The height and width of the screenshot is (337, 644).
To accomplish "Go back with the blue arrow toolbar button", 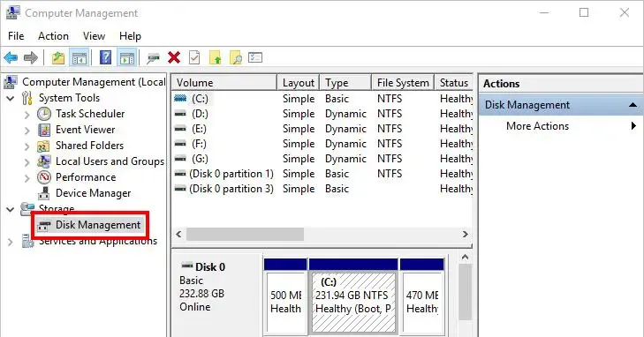I will click(x=11, y=58).
